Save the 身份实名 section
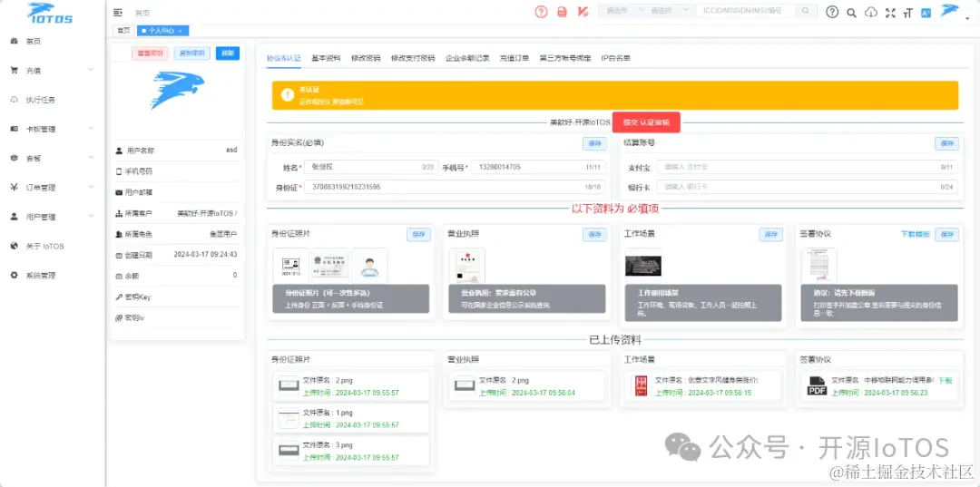Screen dimensions: 980x487 595,143
